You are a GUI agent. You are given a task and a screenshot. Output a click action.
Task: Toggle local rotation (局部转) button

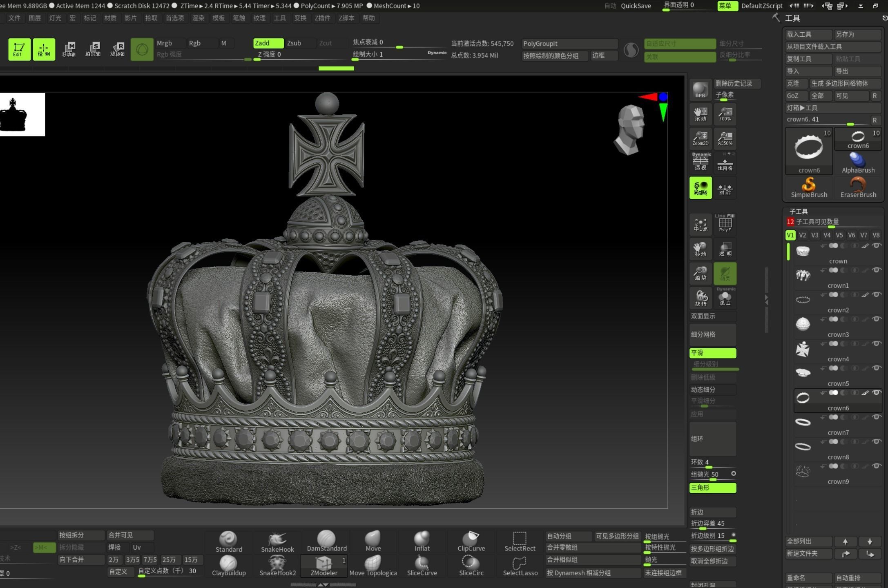pos(700,188)
